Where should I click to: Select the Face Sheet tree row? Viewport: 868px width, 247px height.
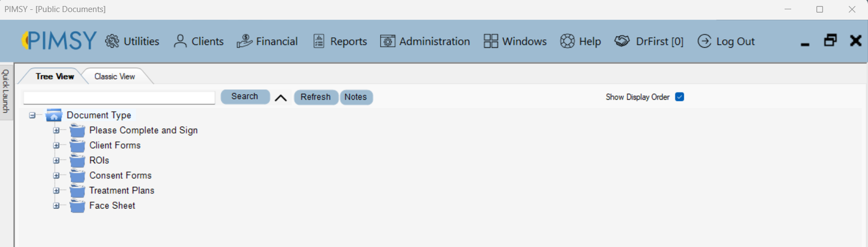[112, 205]
